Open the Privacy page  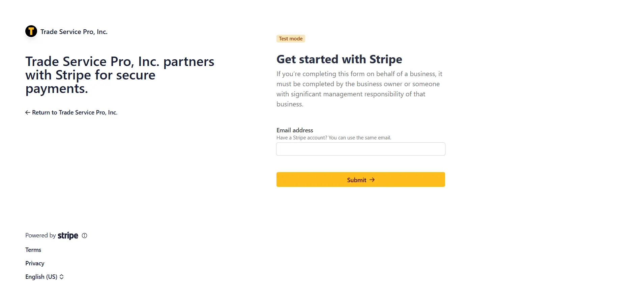point(34,263)
